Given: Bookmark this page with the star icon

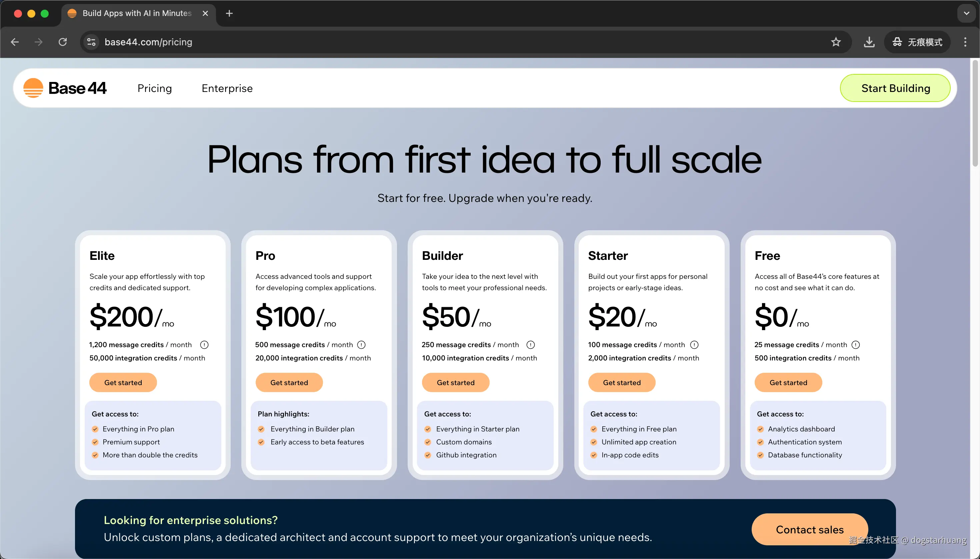Looking at the screenshot, I should (836, 42).
